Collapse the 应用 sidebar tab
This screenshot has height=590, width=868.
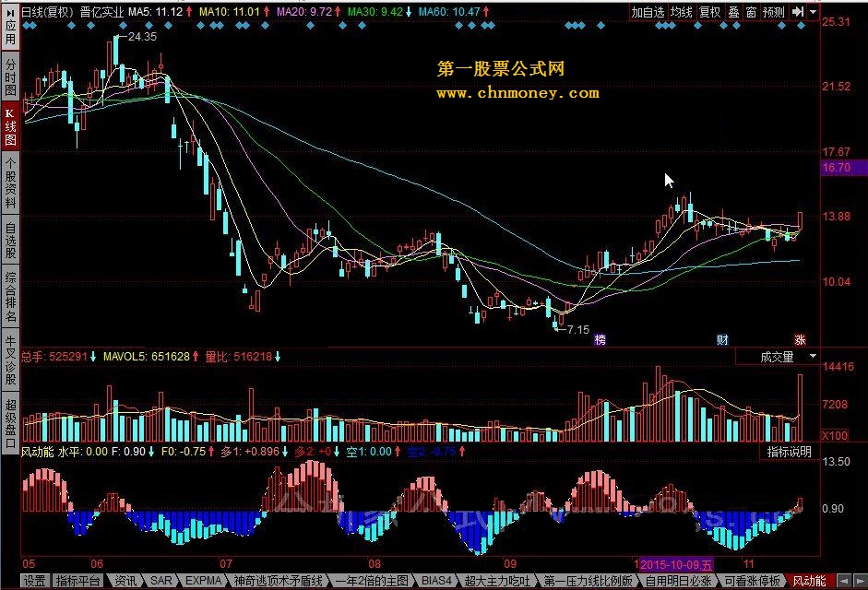pyautogui.click(x=10, y=26)
